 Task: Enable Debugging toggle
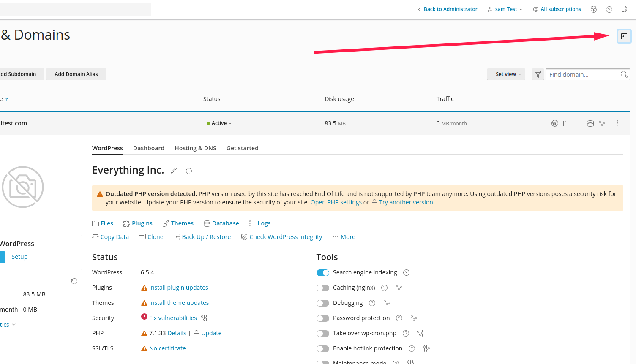click(x=323, y=303)
